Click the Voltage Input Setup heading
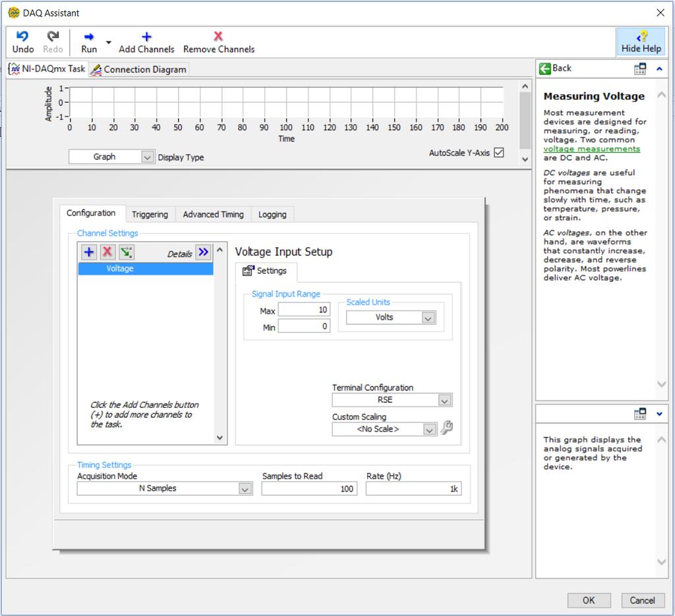This screenshot has width=675, height=616. point(283,252)
